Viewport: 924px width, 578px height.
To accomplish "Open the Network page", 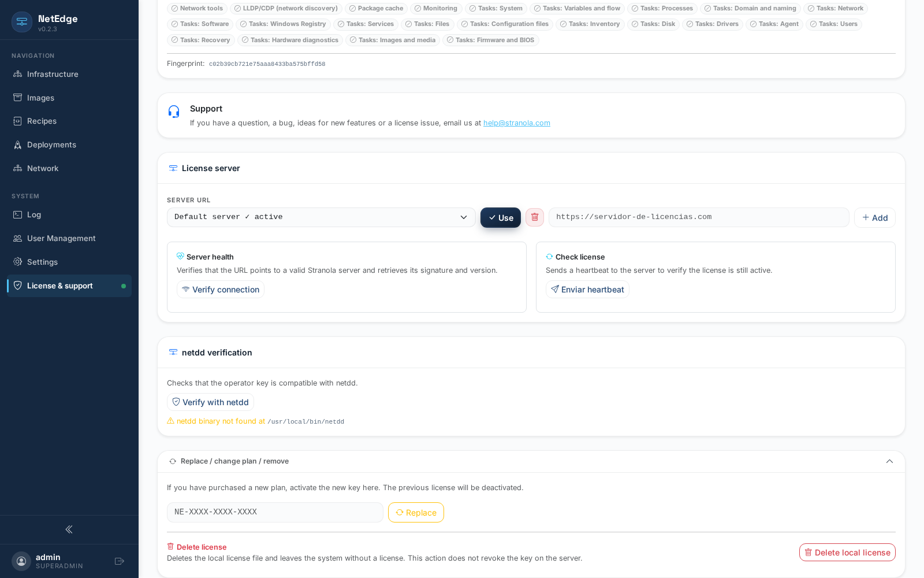I will (69, 168).
